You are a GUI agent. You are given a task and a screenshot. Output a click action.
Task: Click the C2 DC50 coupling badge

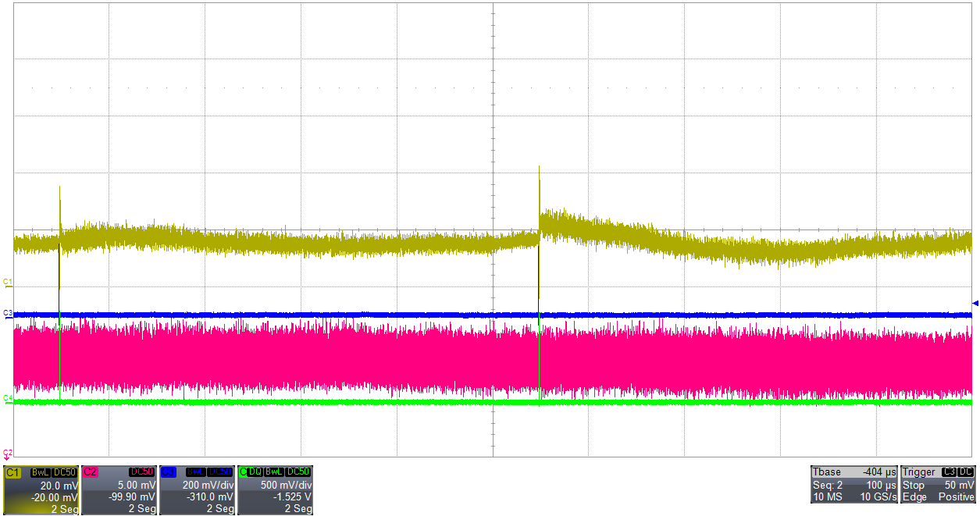click(x=142, y=472)
